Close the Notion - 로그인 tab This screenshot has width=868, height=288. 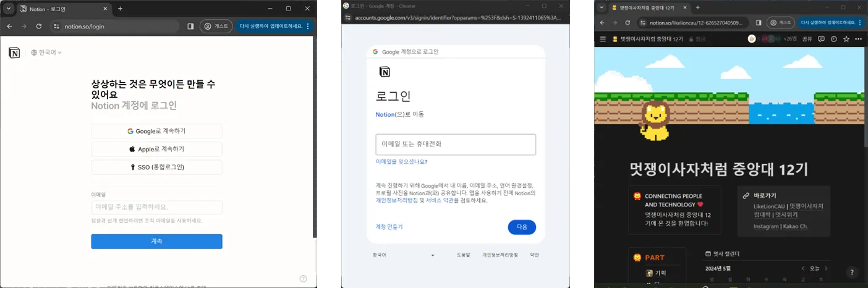pyautogui.click(x=104, y=9)
